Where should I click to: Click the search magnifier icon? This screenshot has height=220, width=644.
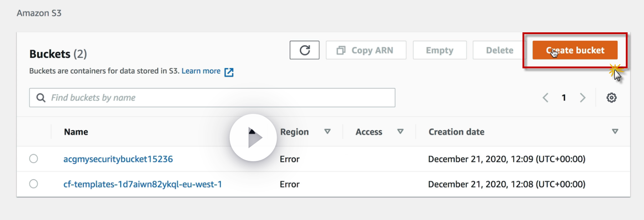(x=41, y=97)
